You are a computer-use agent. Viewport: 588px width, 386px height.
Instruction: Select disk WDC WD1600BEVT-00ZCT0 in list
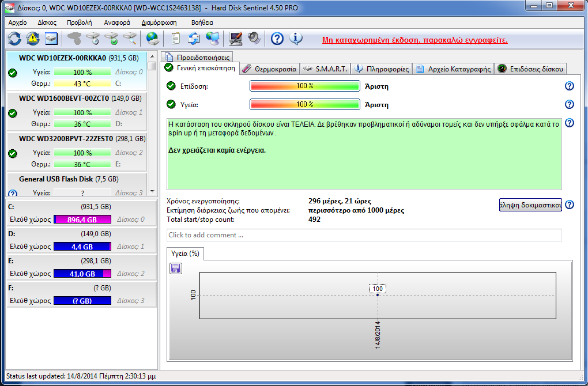(77, 111)
